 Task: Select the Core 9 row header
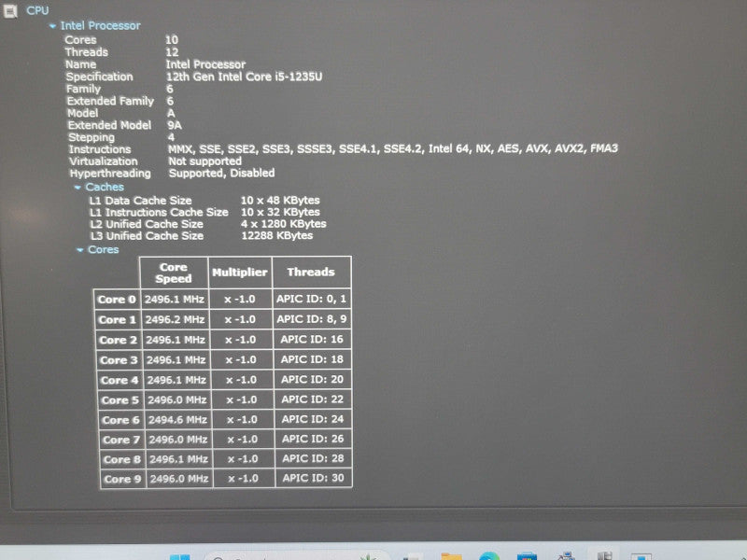pyautogui.click(x=123, y=479)
